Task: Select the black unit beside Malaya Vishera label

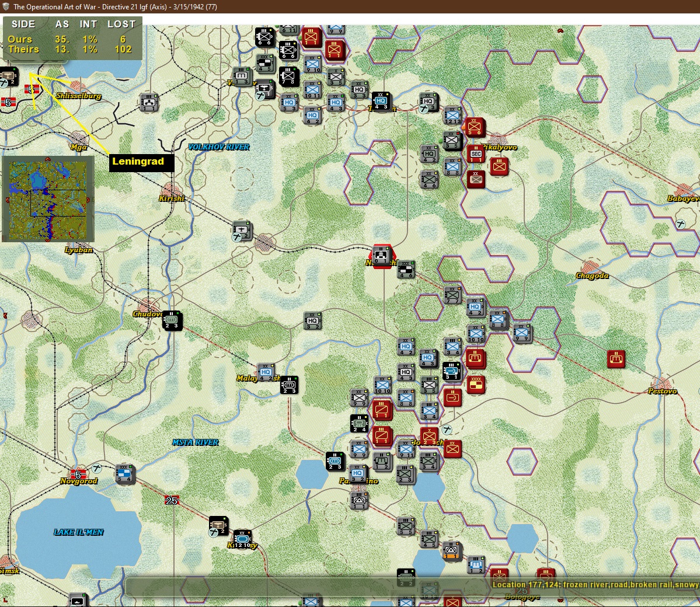Action: tap(289, 385)
